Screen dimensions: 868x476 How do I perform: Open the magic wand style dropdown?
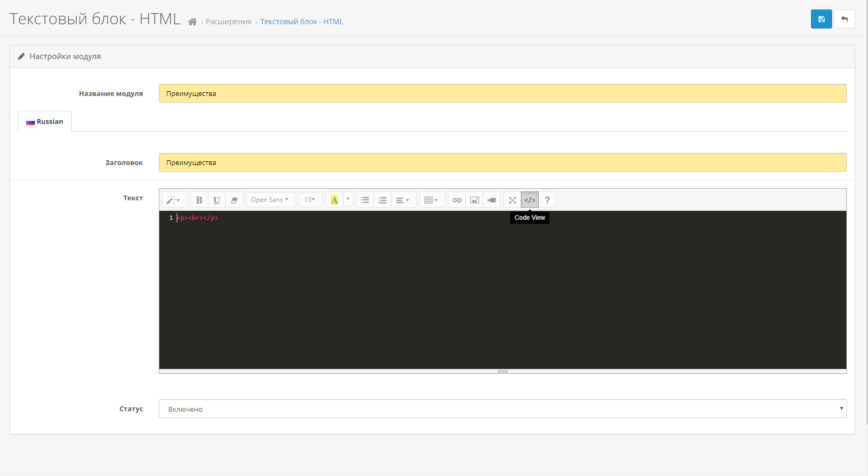point(175,200)
